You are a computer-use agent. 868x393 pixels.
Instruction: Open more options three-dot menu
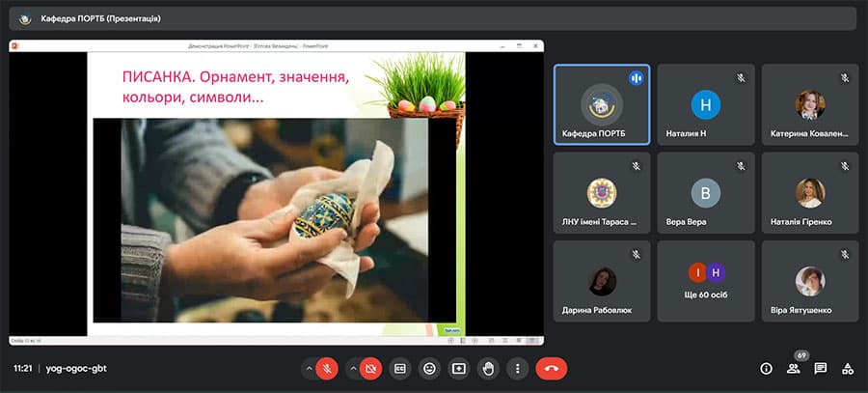click(518, 369)
